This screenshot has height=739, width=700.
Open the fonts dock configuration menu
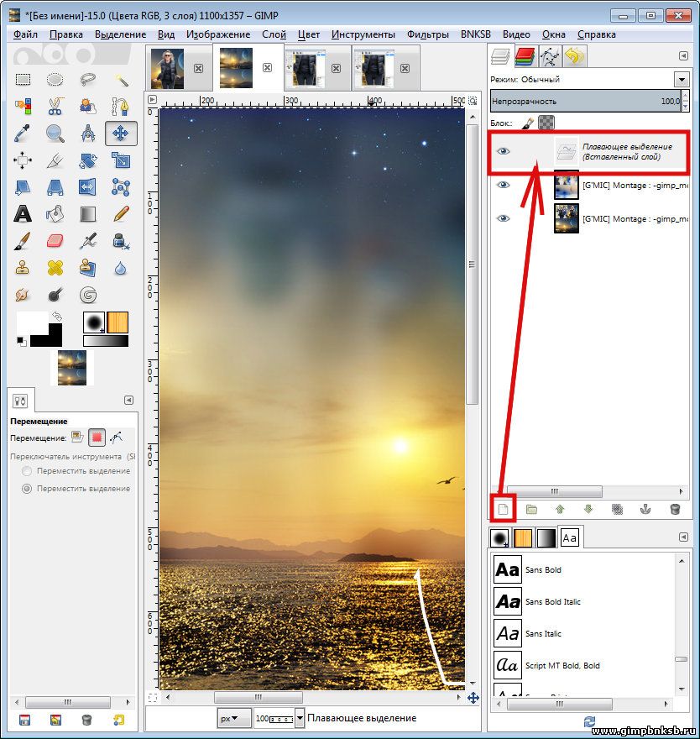pos(683,537)
